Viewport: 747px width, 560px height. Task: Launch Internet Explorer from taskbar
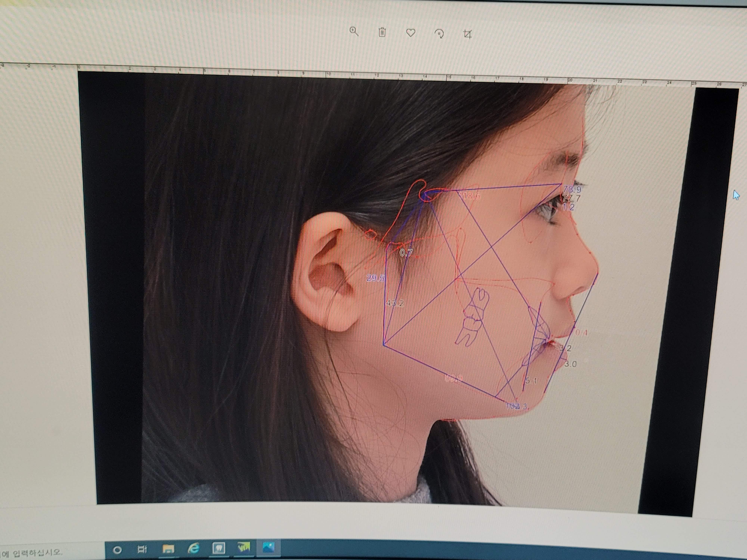[193, 548]
